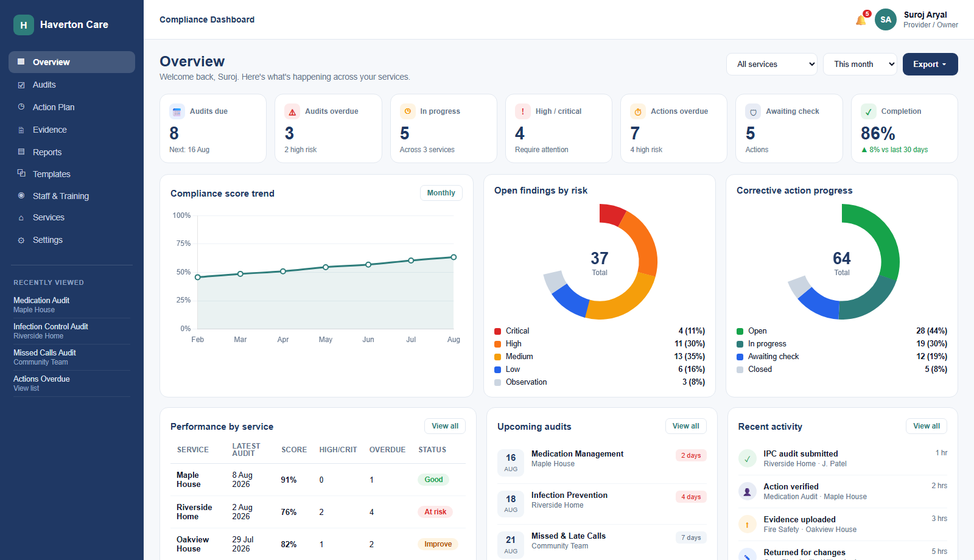Click the IPC audit submitted check icon
Image resolution: width=974 pixels, height=560 pixels.
748,458
